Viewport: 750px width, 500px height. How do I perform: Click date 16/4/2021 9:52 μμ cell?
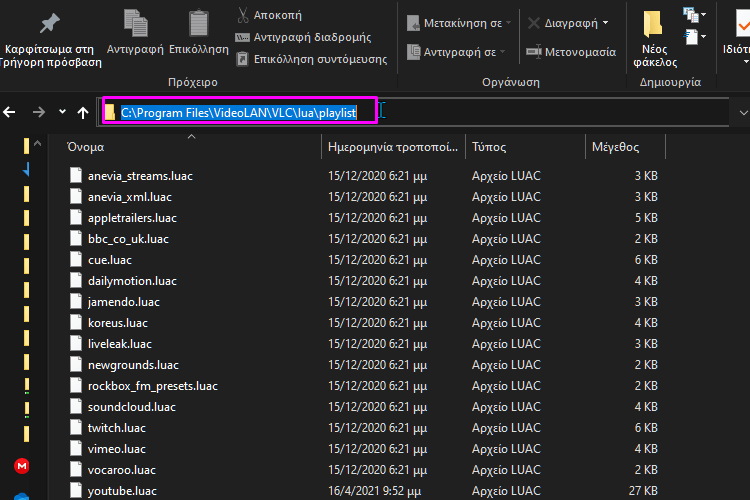(x=375, y=491)
